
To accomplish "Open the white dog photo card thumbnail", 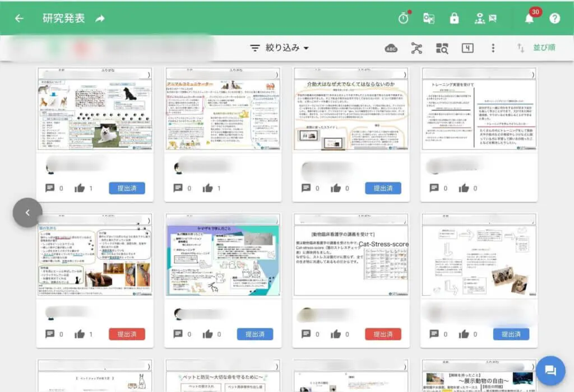I will 95,109.
